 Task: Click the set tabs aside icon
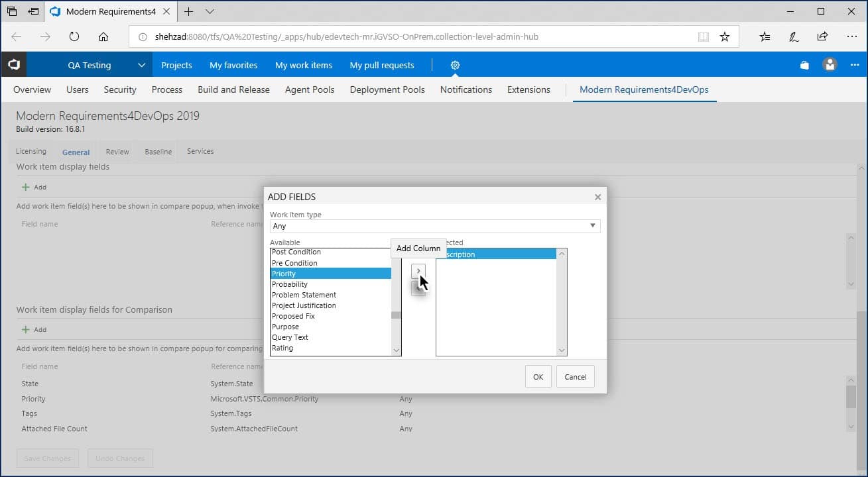click(x=33, y=11)
